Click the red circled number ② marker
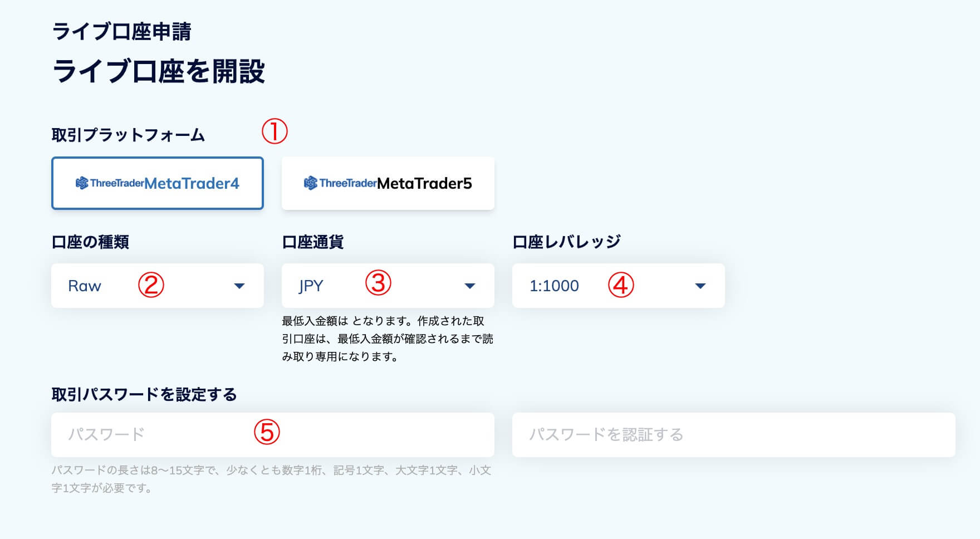Image resolution: width=980 pixels, height=539 pixels. 150,285
